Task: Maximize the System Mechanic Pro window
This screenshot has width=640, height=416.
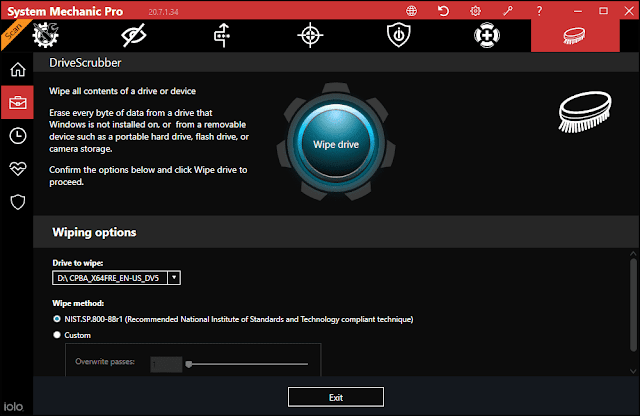Action: 603,11
